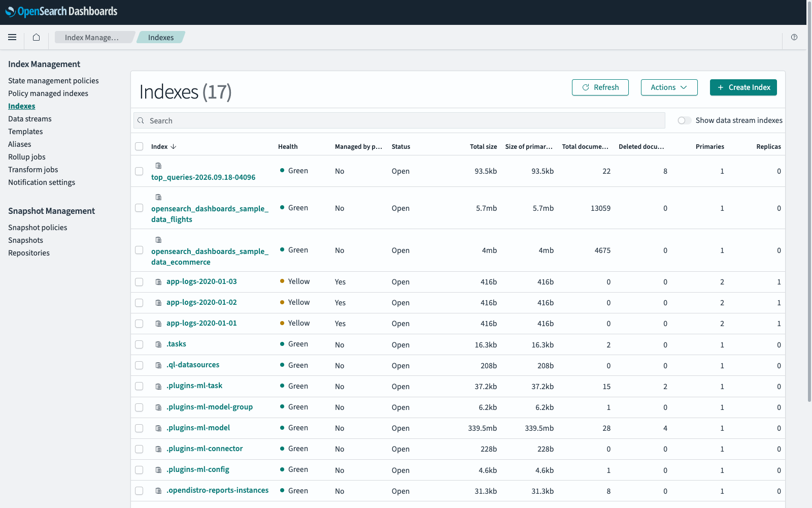The width and height of the screenshot is (812, 508).
Task: Open the app-logs-2020-01-02 index link
Action: pos(201,302)
